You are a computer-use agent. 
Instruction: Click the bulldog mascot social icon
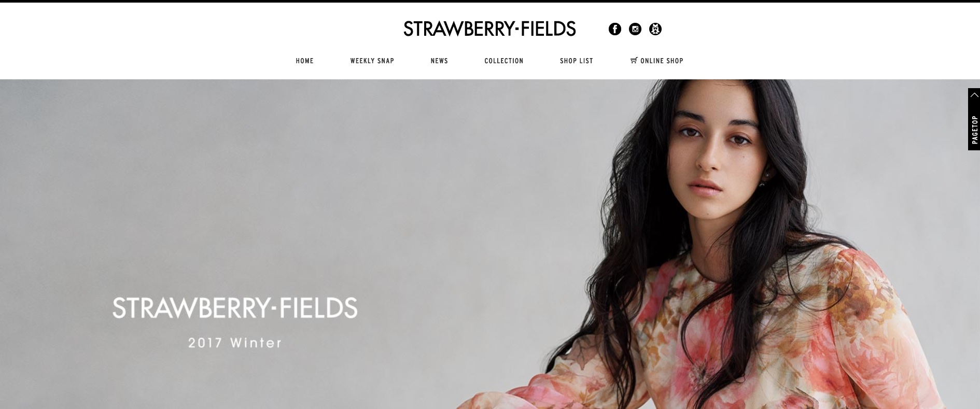(x=655, y=29)
